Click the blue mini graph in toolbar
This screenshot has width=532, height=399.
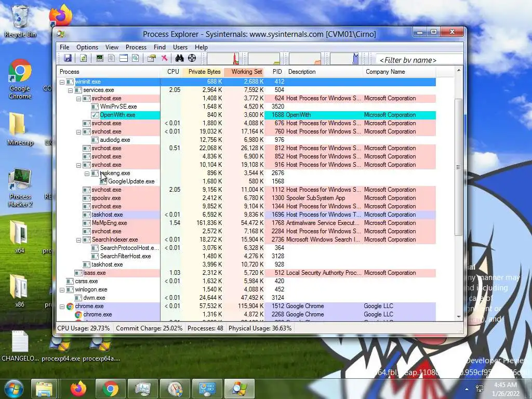click(344, 58)
